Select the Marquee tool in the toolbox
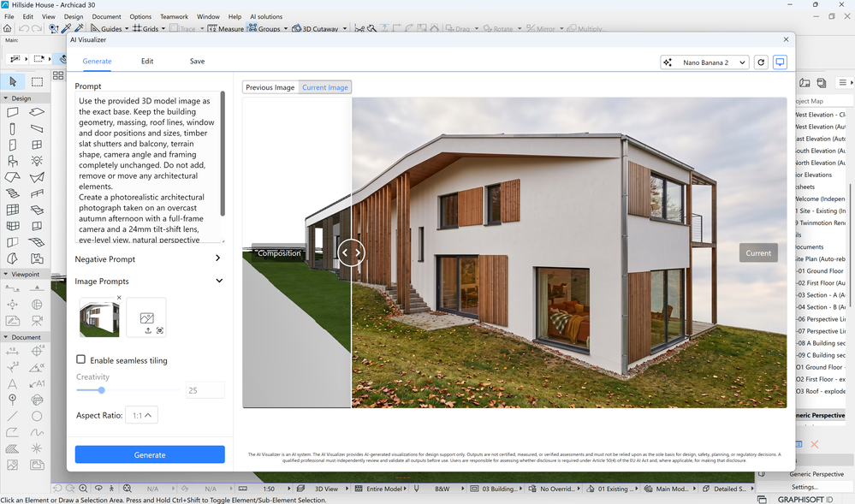855x504 pixels. tap(37, 82)
